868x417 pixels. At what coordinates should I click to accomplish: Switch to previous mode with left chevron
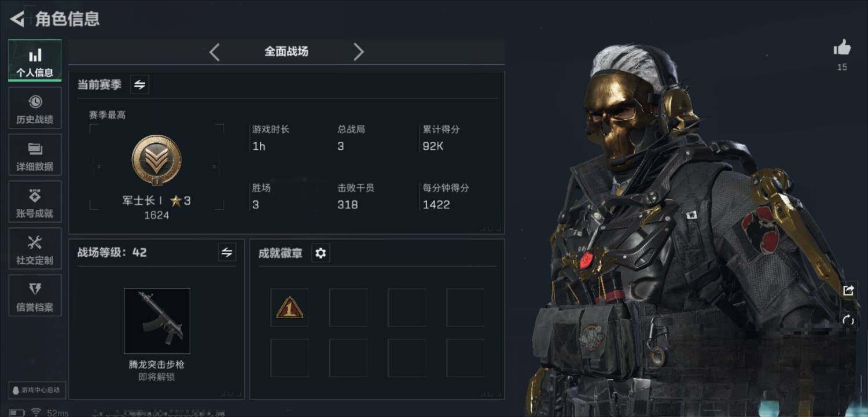tap(214, 52)
